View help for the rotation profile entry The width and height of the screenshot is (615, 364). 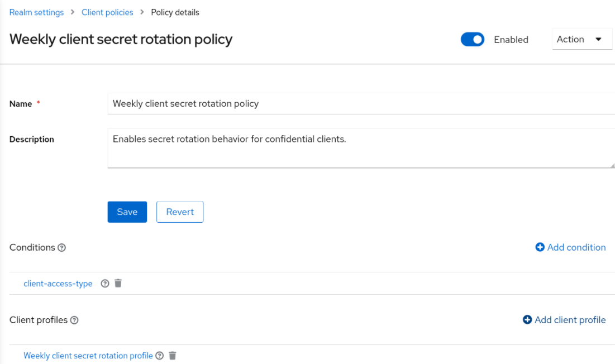160,356
